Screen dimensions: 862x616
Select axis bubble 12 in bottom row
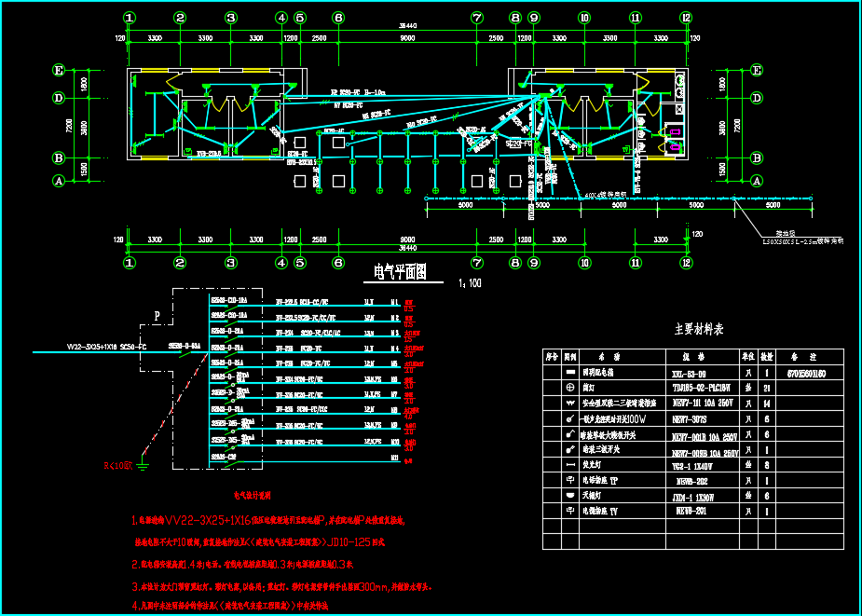(686, 263)
